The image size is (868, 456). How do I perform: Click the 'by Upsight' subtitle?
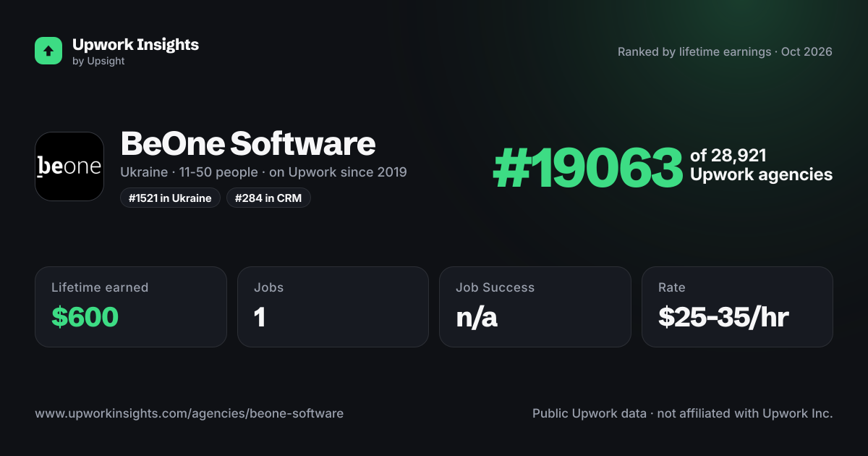(98, 62)
